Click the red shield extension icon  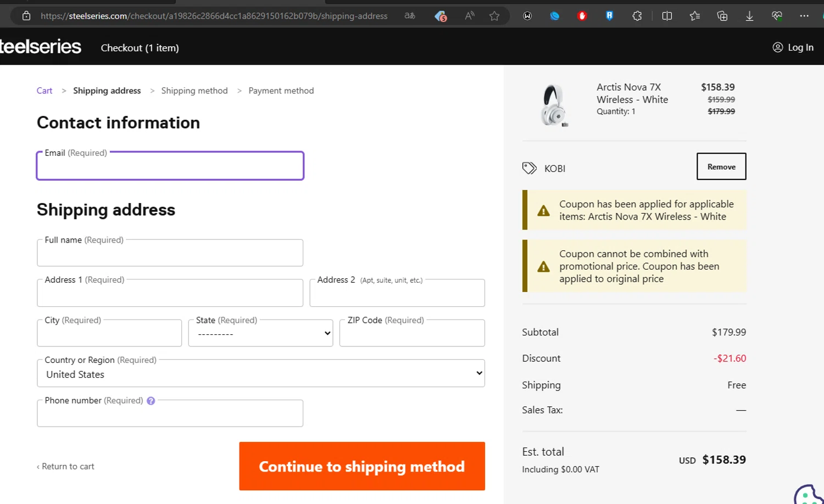(x=582, y=16)
